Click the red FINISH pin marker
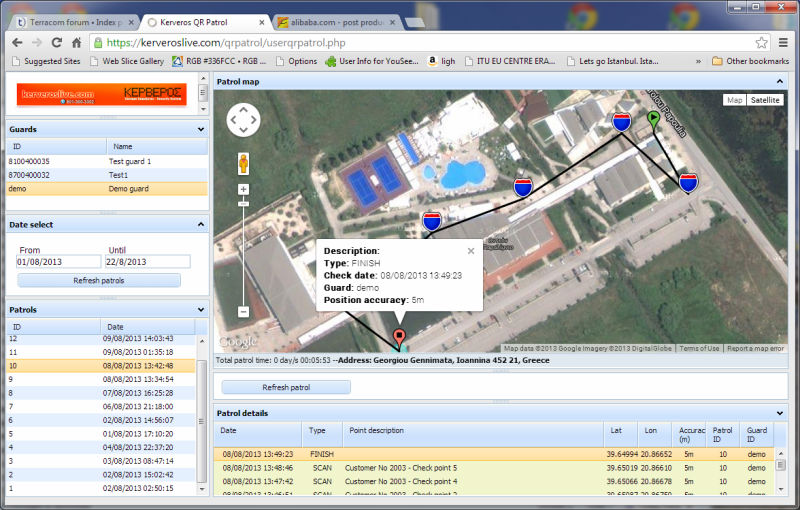This screenshot has height=510, width=800. pyautogui.click(x=399, y=338)
